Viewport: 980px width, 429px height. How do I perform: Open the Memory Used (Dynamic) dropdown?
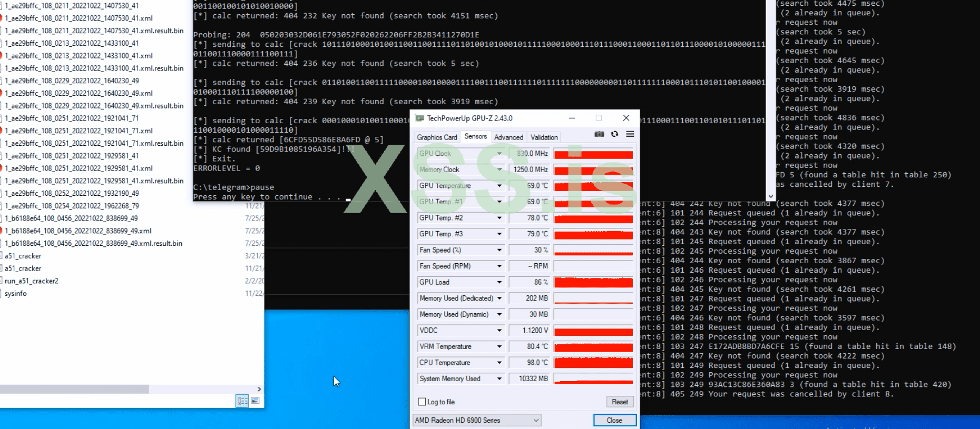click(499, 314)
